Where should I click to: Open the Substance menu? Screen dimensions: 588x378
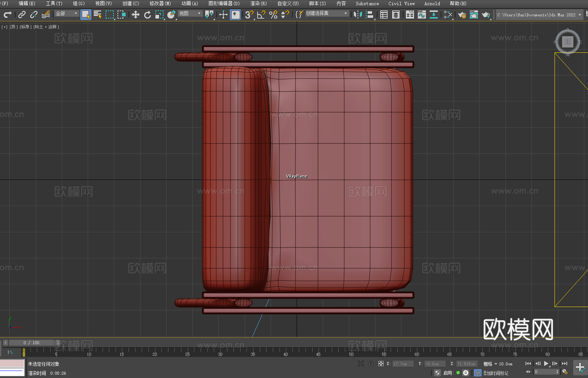click(x=367, y=3)
